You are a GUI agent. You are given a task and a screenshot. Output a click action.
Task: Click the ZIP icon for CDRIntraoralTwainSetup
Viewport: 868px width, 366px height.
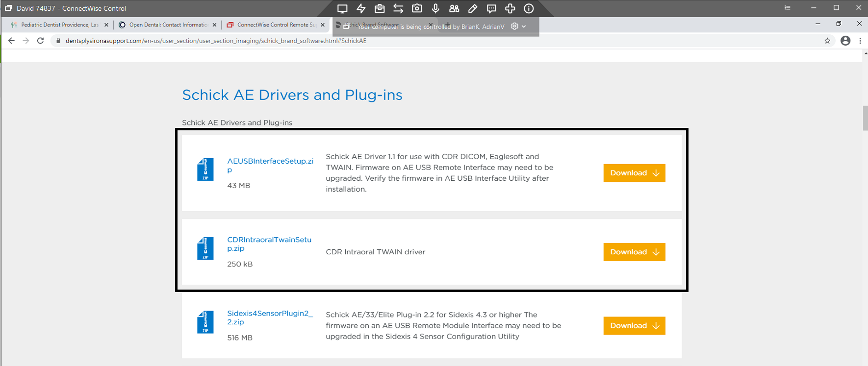click(x=205, y=248)
